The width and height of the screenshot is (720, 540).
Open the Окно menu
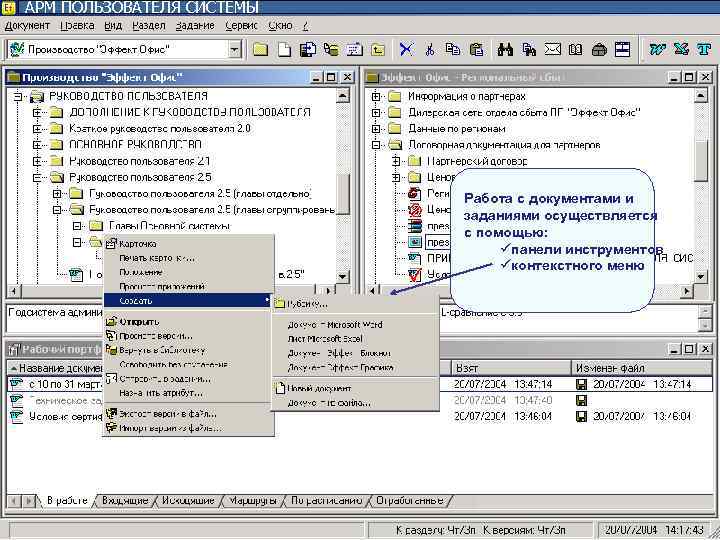tap(280, 26)
